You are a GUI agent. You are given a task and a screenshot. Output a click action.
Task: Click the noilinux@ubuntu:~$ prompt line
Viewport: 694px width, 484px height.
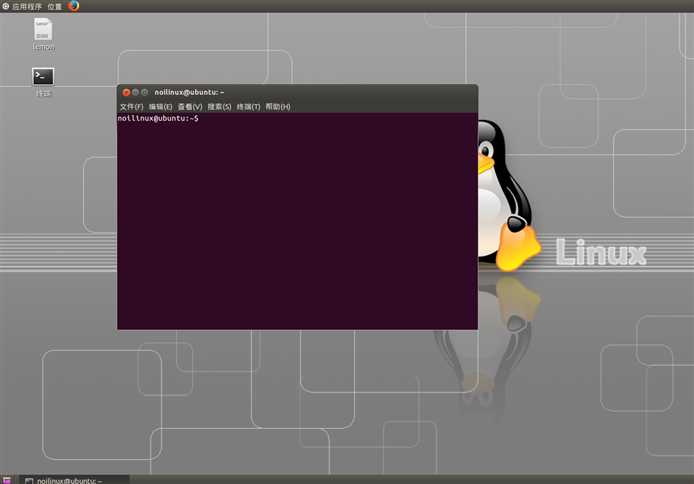pos(158,119)
